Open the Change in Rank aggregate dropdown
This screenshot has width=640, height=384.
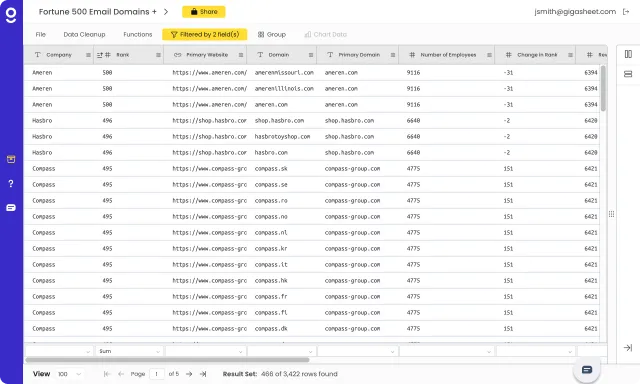pos(536,351)
